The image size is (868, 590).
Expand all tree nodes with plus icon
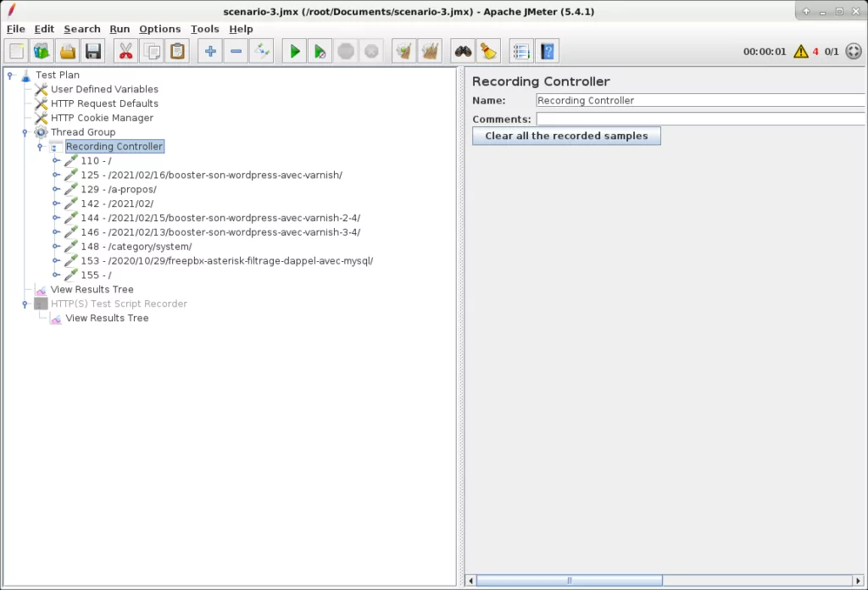pos(210,52)
